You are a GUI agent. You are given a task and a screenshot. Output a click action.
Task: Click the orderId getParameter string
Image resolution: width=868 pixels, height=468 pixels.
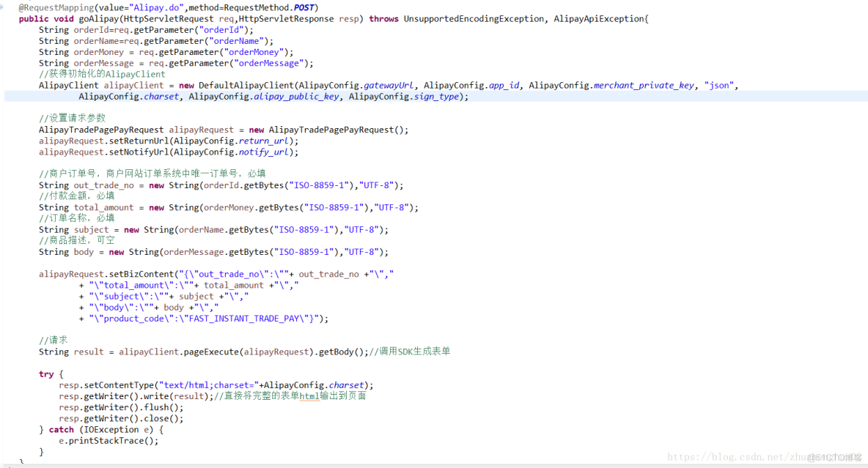pos(221,29)
